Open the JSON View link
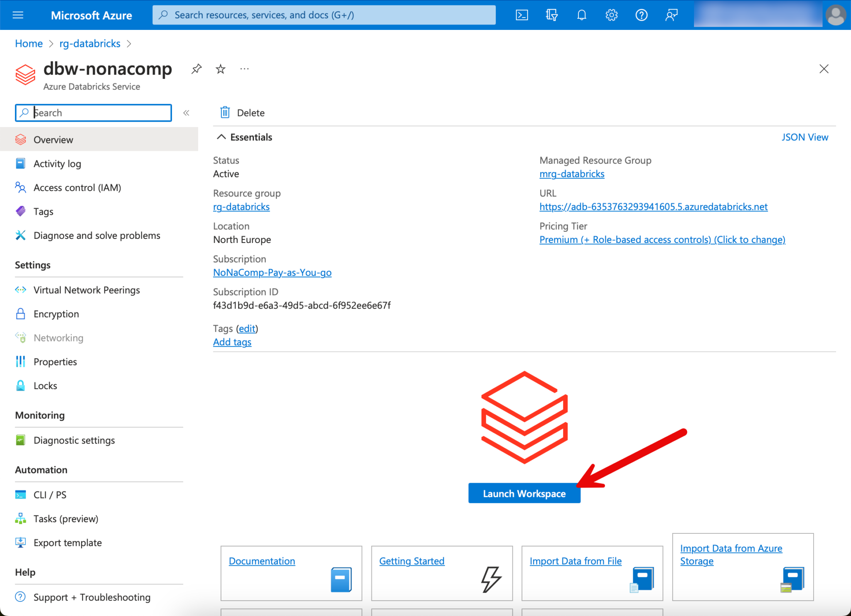This screenshot has height=616, width=851. point(804,137)
